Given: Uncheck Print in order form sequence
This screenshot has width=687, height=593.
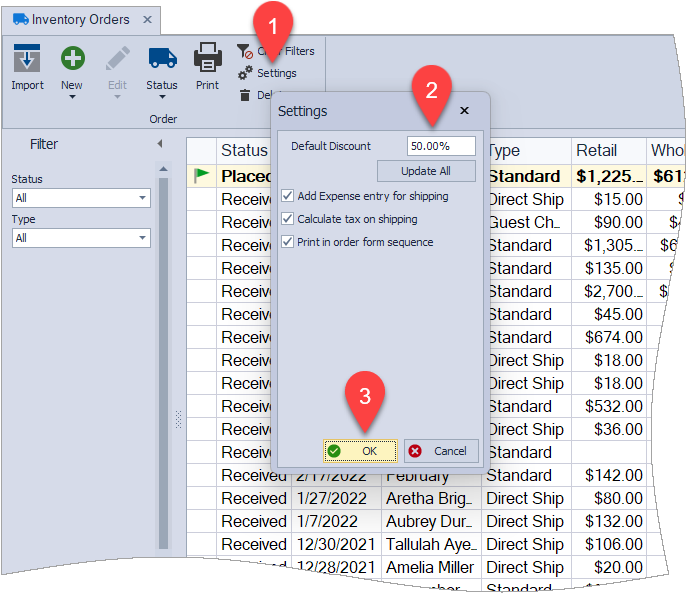Looking at the screenshot, I should click(x=287, y=241).
